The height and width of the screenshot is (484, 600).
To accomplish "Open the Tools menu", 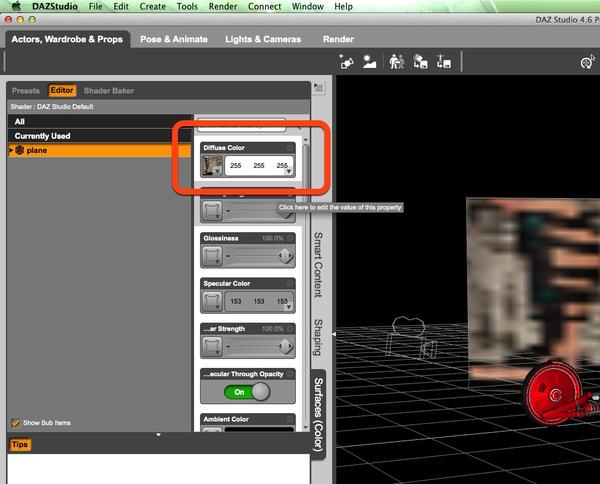I will tap(187, 7).
